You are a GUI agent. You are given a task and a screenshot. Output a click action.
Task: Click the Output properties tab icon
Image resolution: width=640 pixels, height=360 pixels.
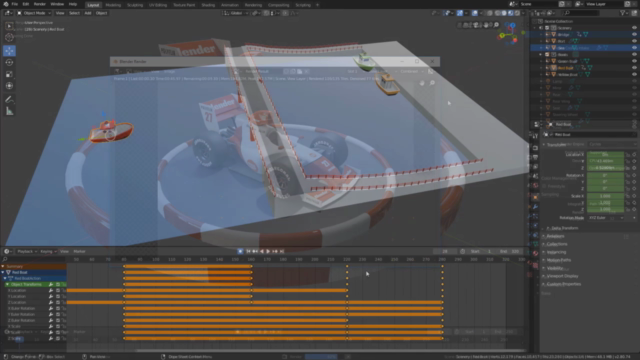coord(535,158)
